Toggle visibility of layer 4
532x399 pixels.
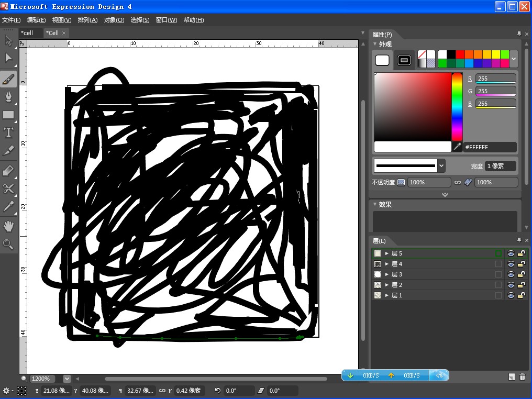click(511, 264)
